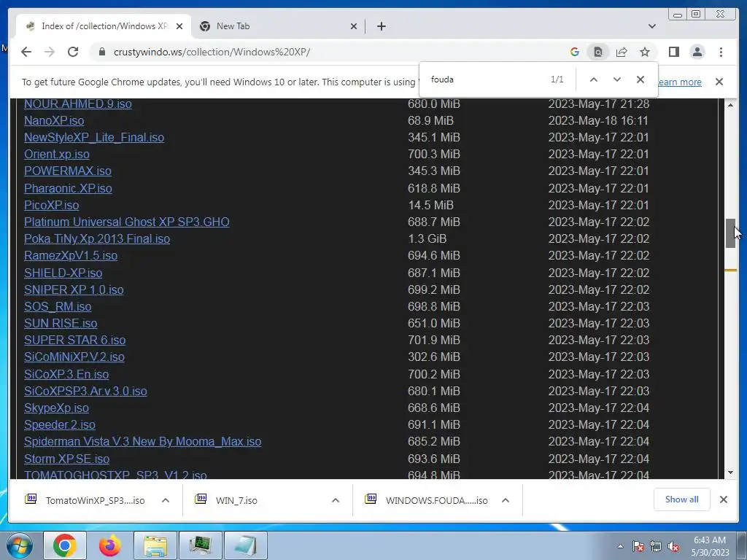Open the Chrome three-dot menu
Screen dimensions: 747x560
point(721,52)
